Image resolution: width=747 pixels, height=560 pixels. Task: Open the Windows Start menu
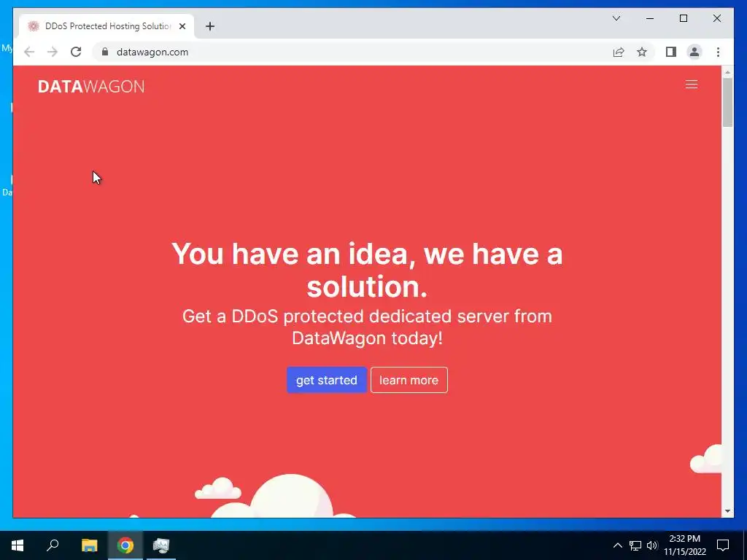pos(18,545)
